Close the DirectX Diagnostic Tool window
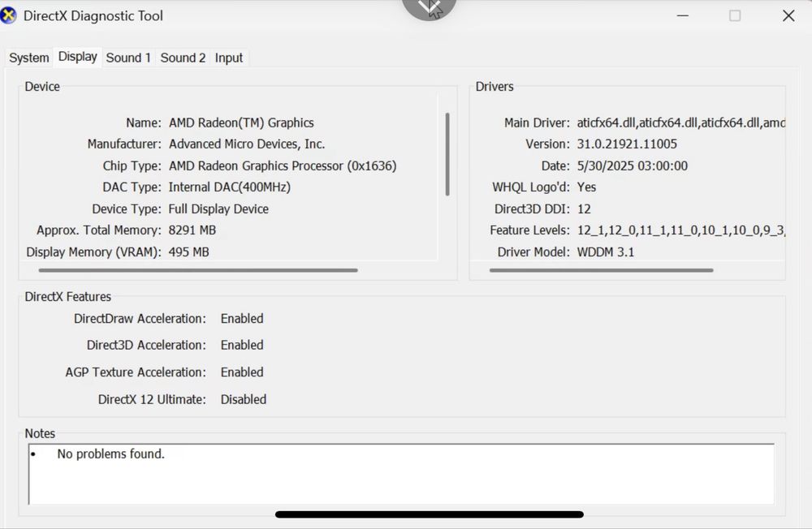 click(x=788, y=15)
